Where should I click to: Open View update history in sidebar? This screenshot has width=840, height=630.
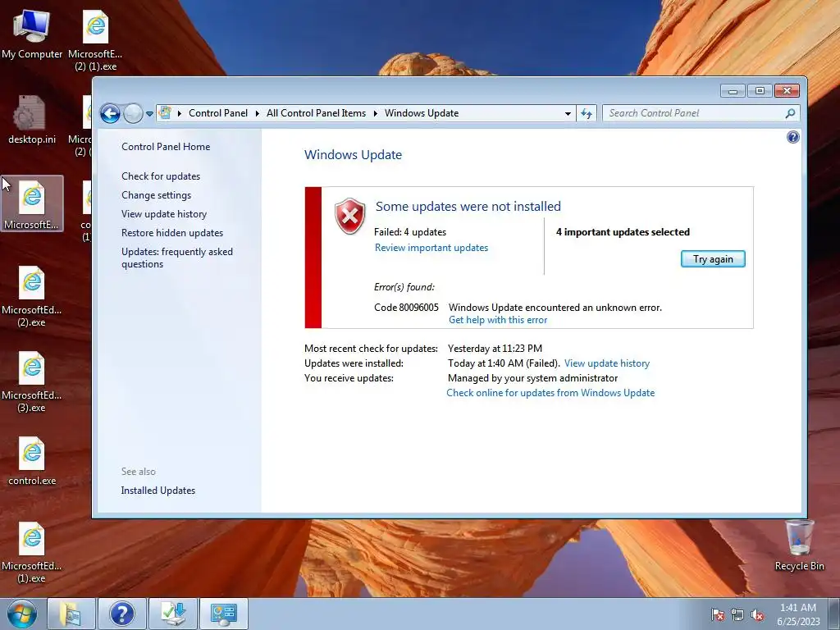(164, 214)
